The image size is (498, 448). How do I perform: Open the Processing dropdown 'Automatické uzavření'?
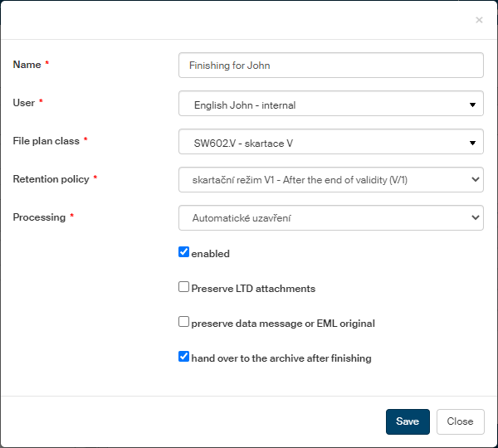click(324, 217)
